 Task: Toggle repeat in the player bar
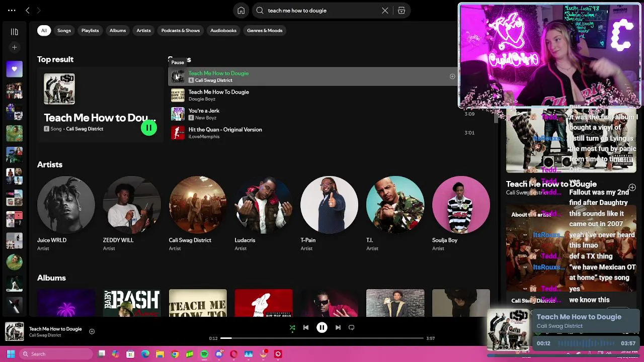(x=352, y=328)
